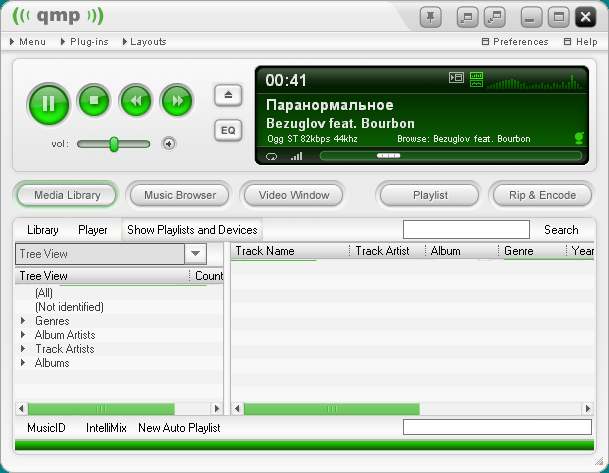Click the mute icon beside volume slider
Image resolution: width=609 pixels, height=473 pixels.
coord(168,144)
